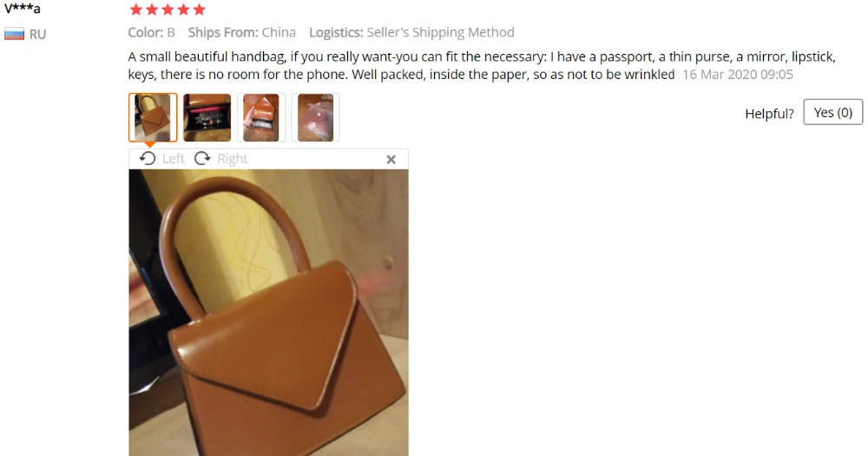
Task: Close the enlarged photo viewer
Action: (391, 160)
